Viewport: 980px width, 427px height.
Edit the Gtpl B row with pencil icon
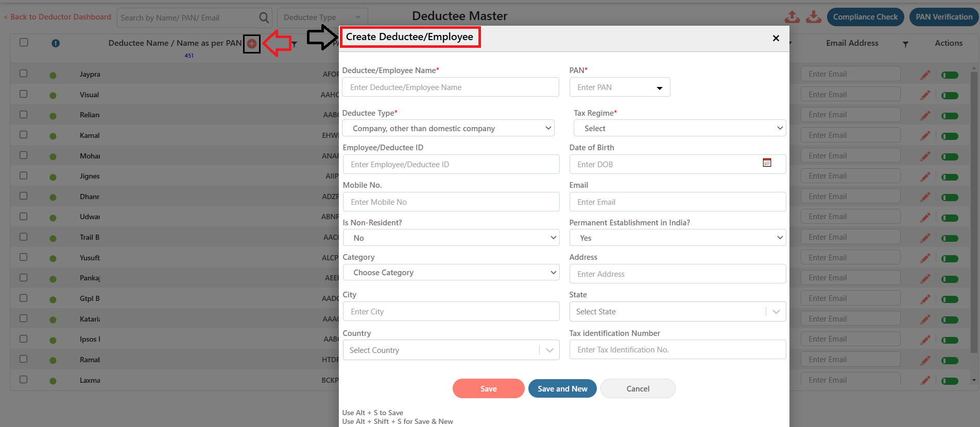pos(925,299)
